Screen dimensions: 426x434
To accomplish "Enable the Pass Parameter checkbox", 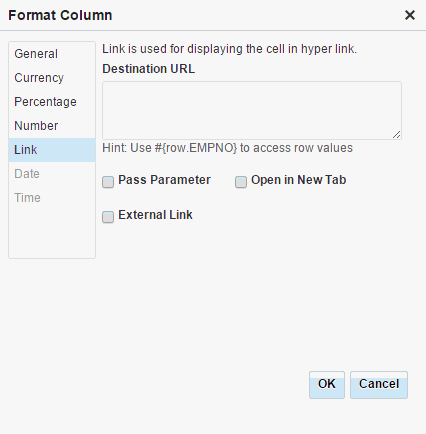I will tap(108, 182).
